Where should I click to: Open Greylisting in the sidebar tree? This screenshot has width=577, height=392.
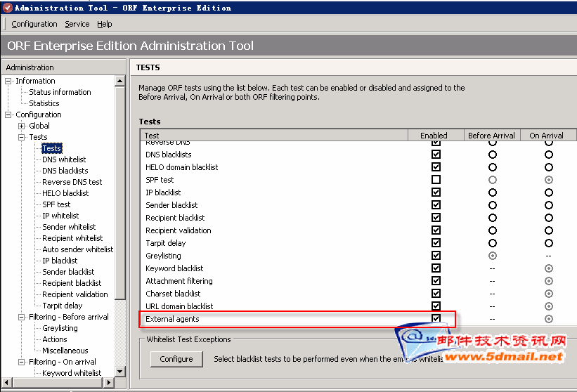tap(60, 328)
